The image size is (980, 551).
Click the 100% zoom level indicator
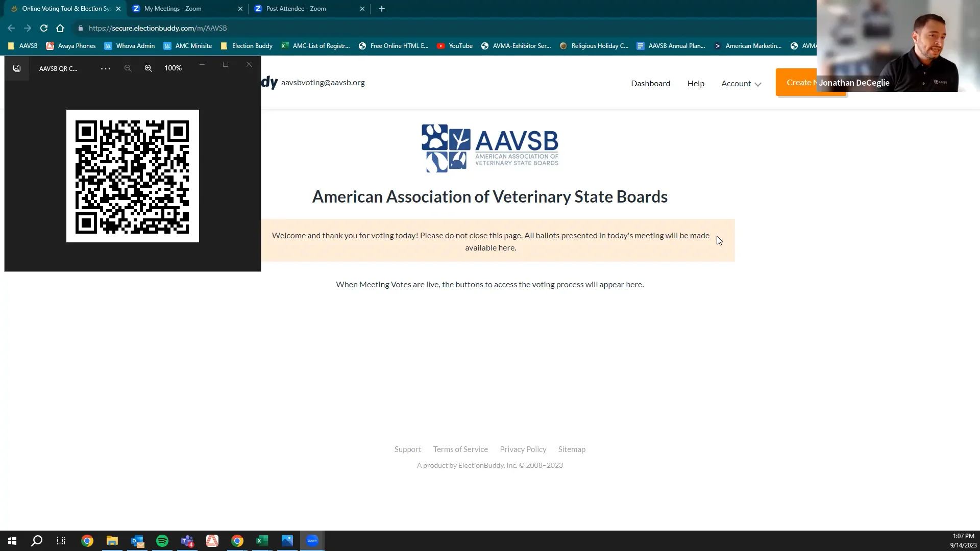(x=173, y=68)
